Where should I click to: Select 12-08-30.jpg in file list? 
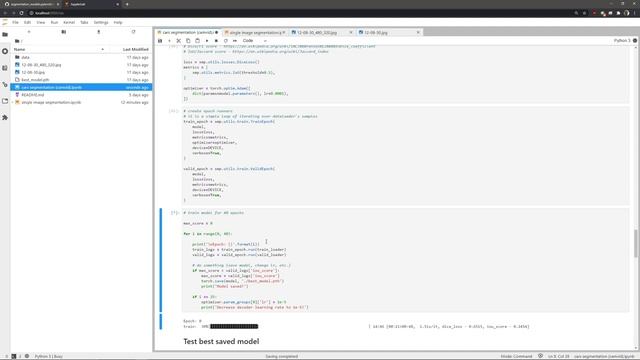81,72
